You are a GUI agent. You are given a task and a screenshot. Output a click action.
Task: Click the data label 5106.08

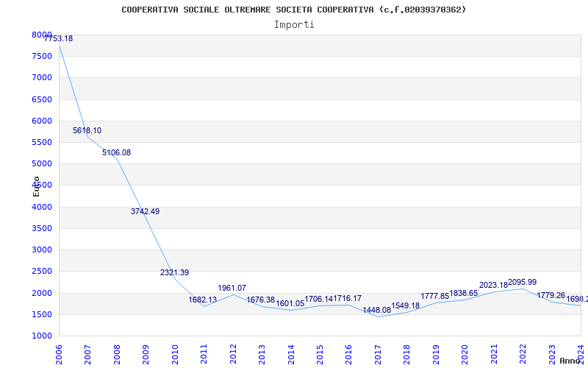coord(116,153)
